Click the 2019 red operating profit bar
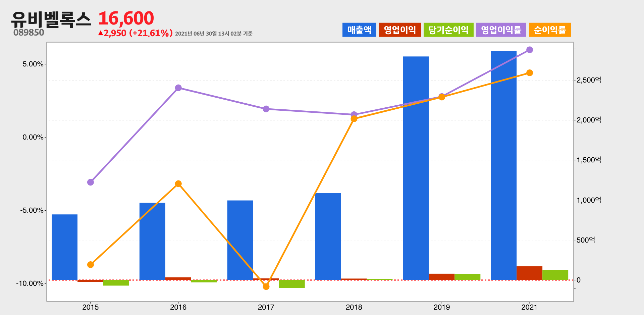 coord(441,277)
